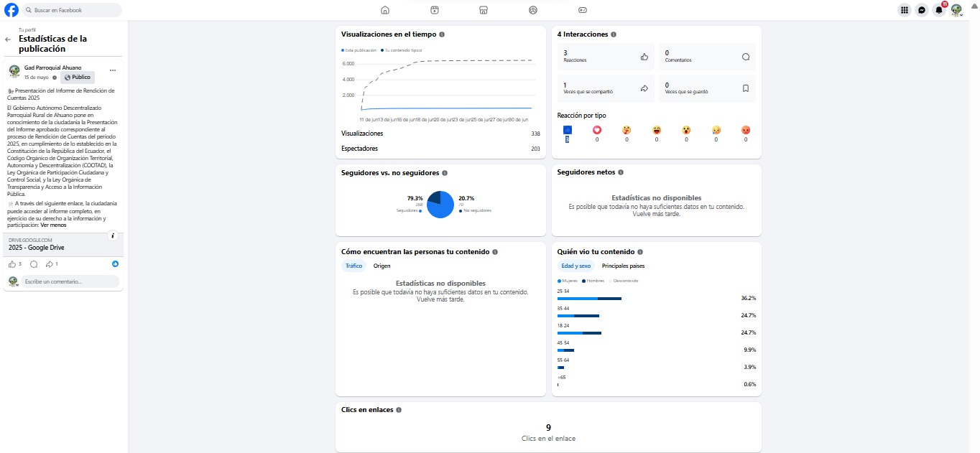Open the Facebook Home icon
The height and width of the screenshot is (453, 980).
(385, 10)
